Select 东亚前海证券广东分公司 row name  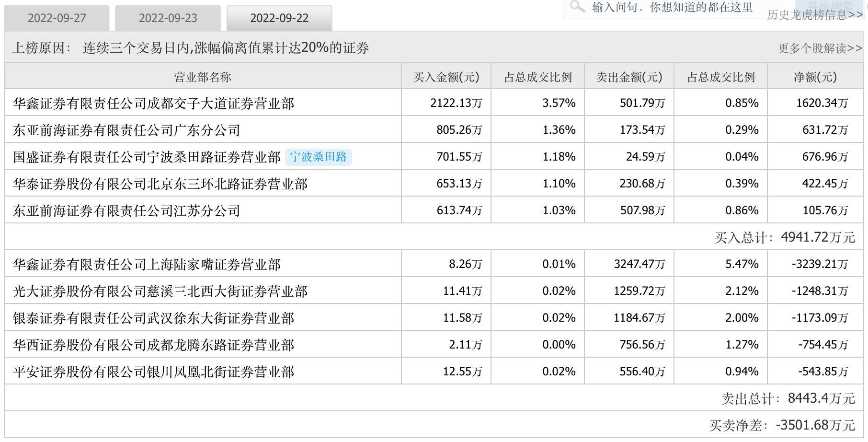click(127, 130)
